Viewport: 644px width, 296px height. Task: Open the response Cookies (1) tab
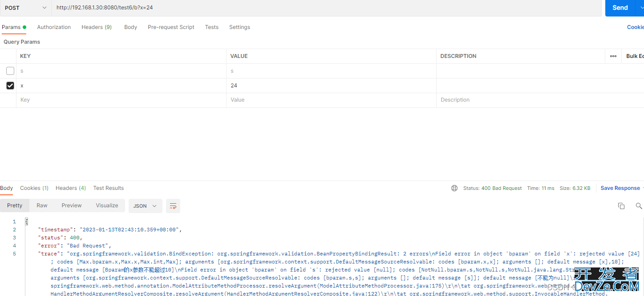point(34,188)
